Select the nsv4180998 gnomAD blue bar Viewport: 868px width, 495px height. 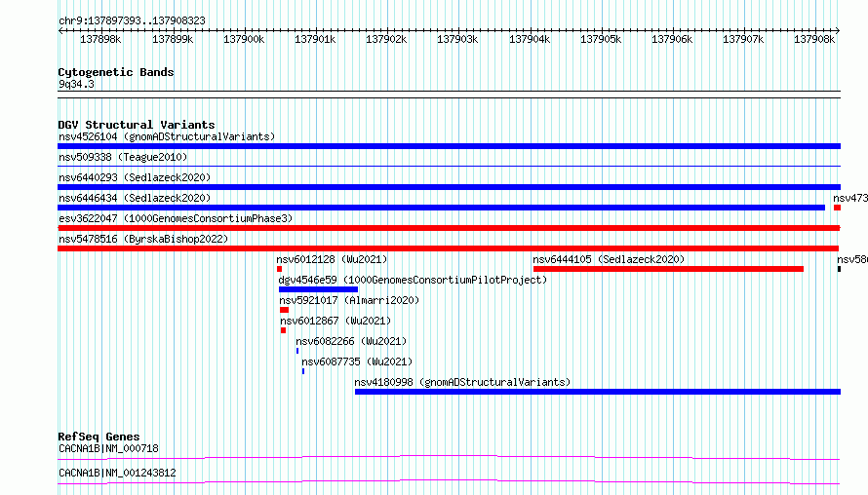pyautogui.click(x=598, y=392)
